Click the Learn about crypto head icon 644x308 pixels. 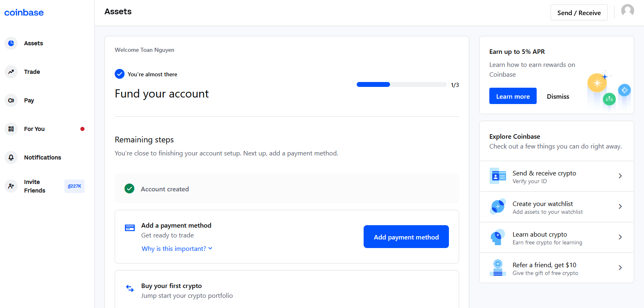click(498, 237)
